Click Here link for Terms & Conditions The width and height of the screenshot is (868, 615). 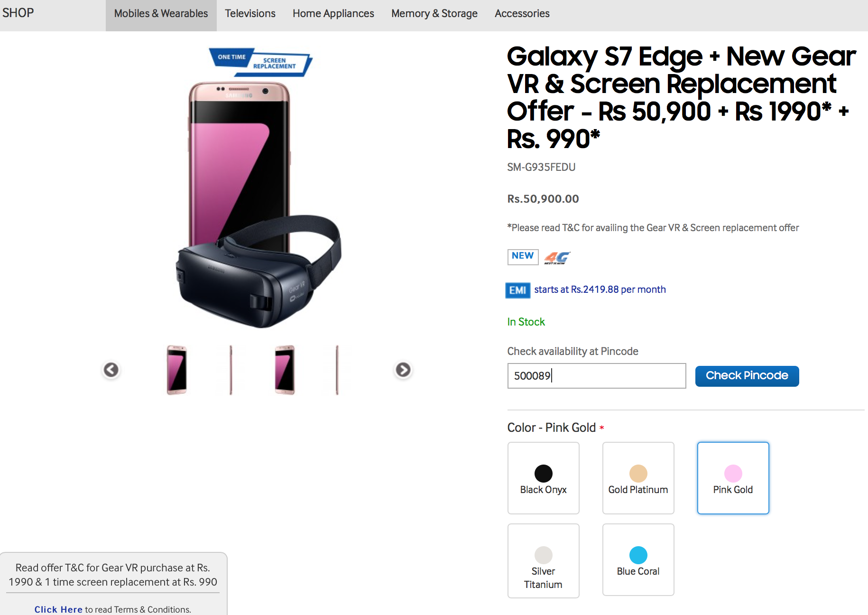[x=58, y=609]
